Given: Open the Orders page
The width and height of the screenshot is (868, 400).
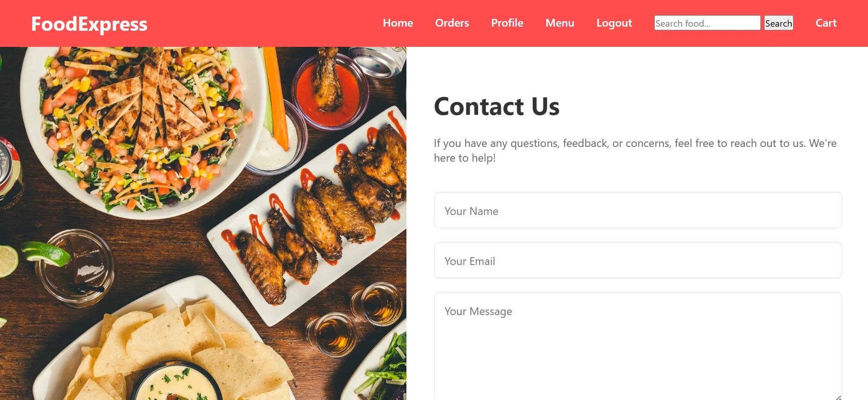Looking at the screenshot, I should [452, 23].
